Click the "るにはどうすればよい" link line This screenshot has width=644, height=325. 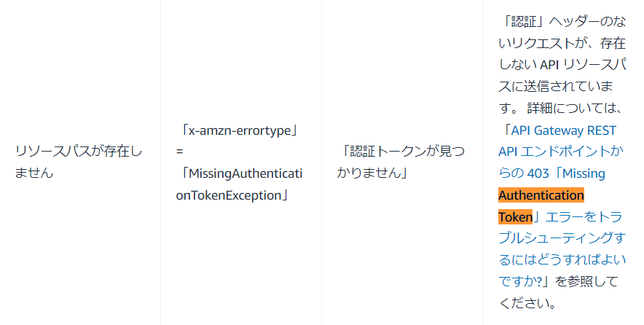click(561, 259)
